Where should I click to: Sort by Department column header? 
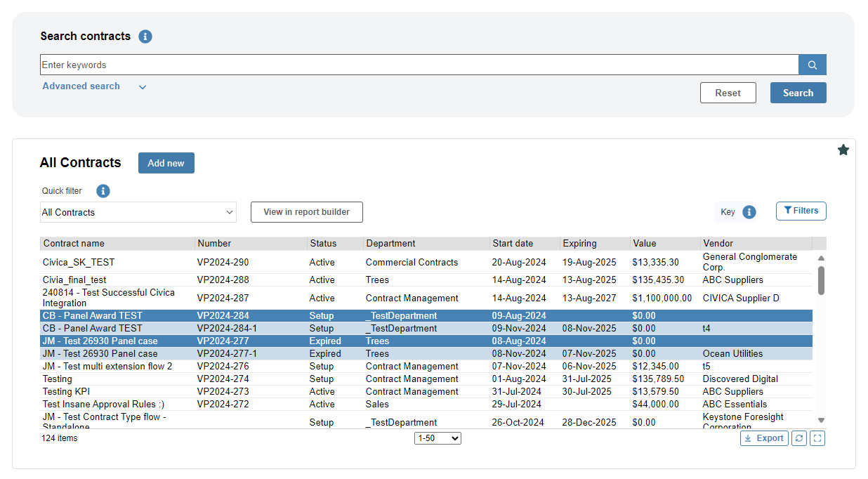(426, 244)
